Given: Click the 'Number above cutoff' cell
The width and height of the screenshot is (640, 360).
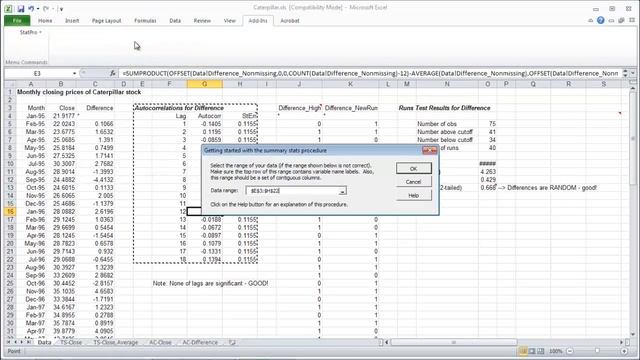Looking at the screenshot, I should pyautogui.click(x=444, y=132).
